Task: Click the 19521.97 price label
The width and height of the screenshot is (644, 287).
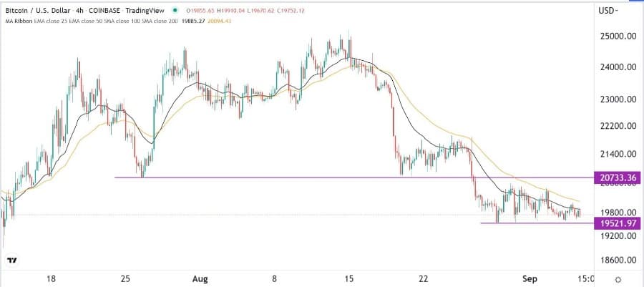Action: pos(617,223)
